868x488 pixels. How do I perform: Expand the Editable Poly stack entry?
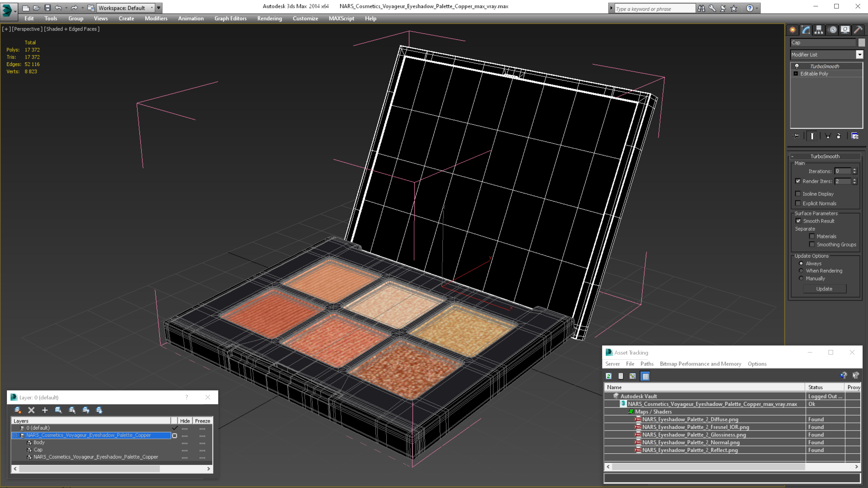[796, 74]
